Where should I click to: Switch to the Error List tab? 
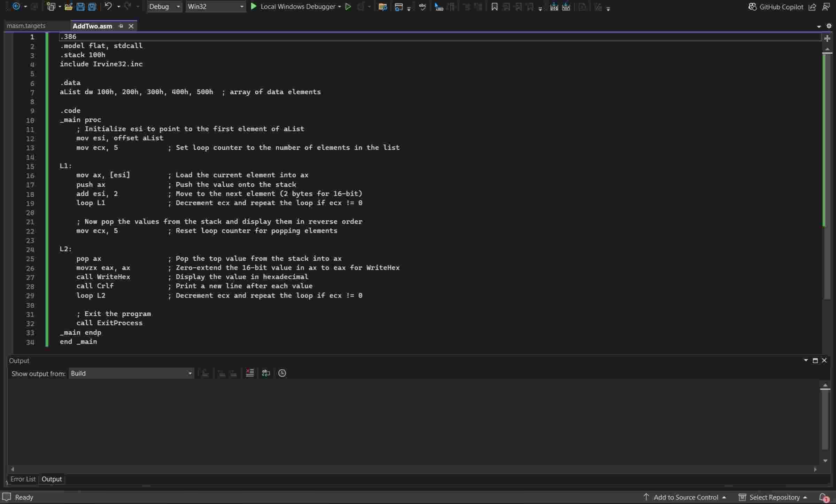coord(23,479)
